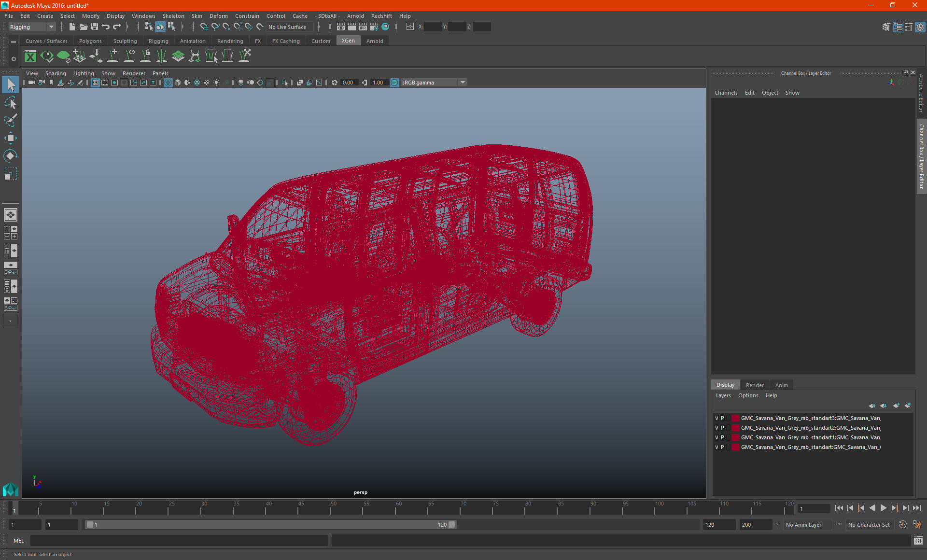Open the XGen description editor shelf icon
This screenshot has height=560, width=927.
point(30,56)
